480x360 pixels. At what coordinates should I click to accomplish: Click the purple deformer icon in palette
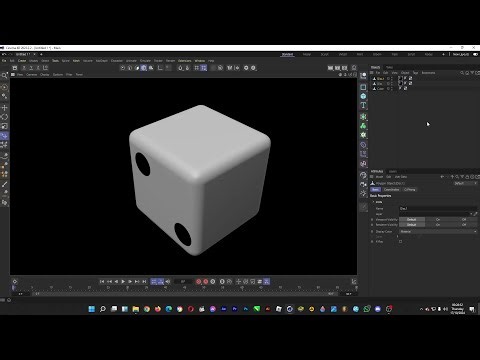[x=363, y=145]
